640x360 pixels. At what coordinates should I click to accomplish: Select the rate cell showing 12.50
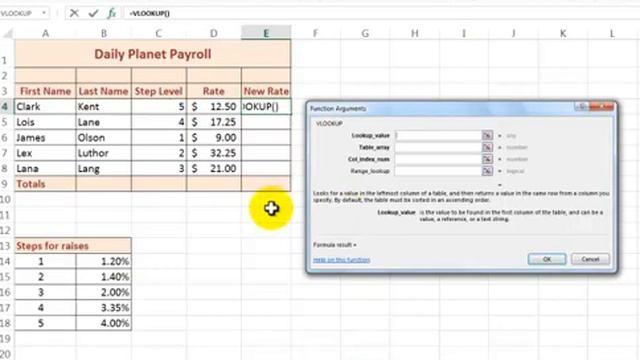[x=214, y=107]
